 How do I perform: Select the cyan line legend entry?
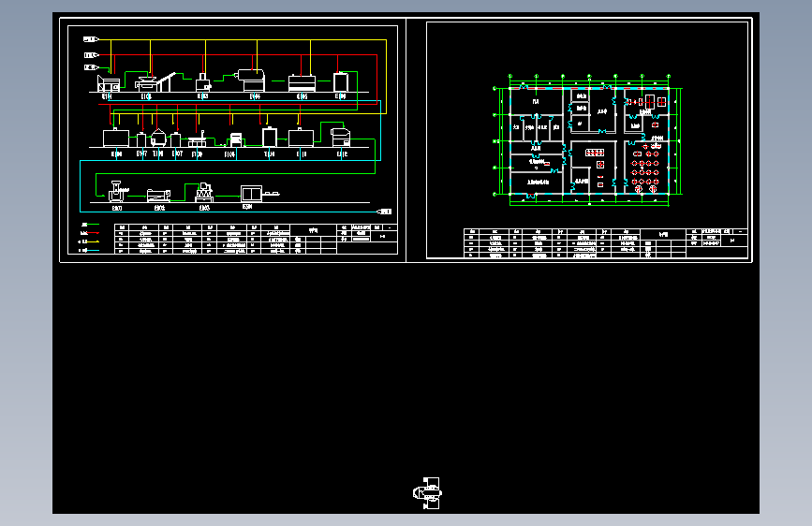pyautogui.click(x=89, y=251)
